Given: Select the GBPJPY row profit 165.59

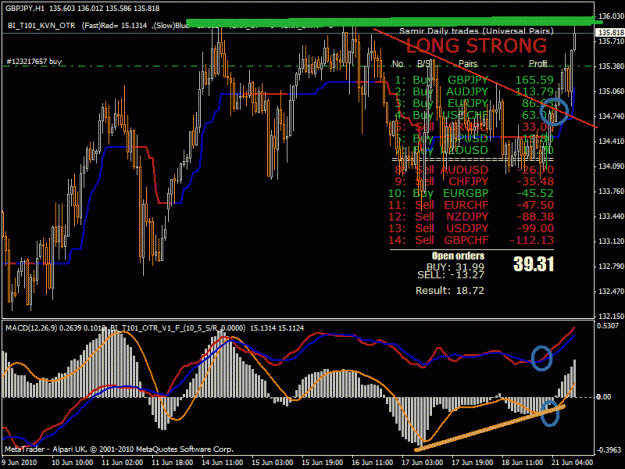Looking at the screenshot, I should click(x=535, y=80).
